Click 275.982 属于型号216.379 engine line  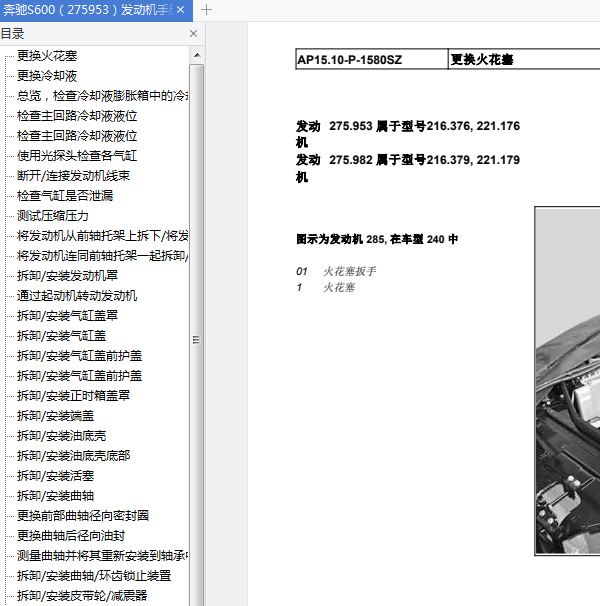coord(424,160)
